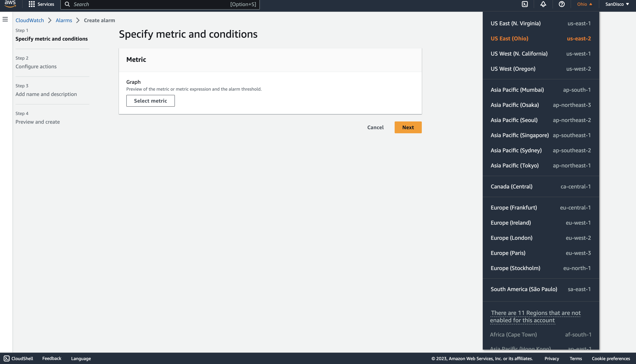This screenshot has width=636, height=364.
Task: Expand disabled regions info link
Action: pyautogui.click(x=535, y=316)
